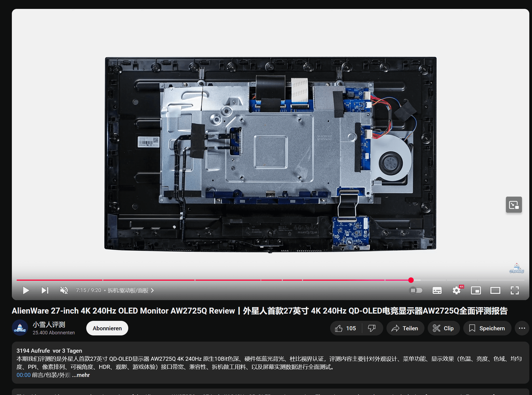Click the 3194 Aufrufe view count text
Screen dimensions: 532x395
pyautogui.click(x=33, y=351)
